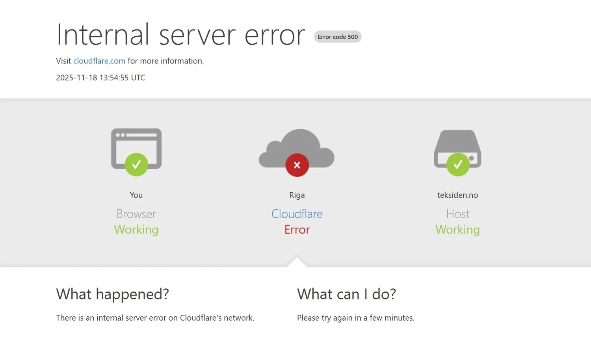This screenshot has width=591, height=364.
Task: Click the Working status under Browser
Action: 136,230
